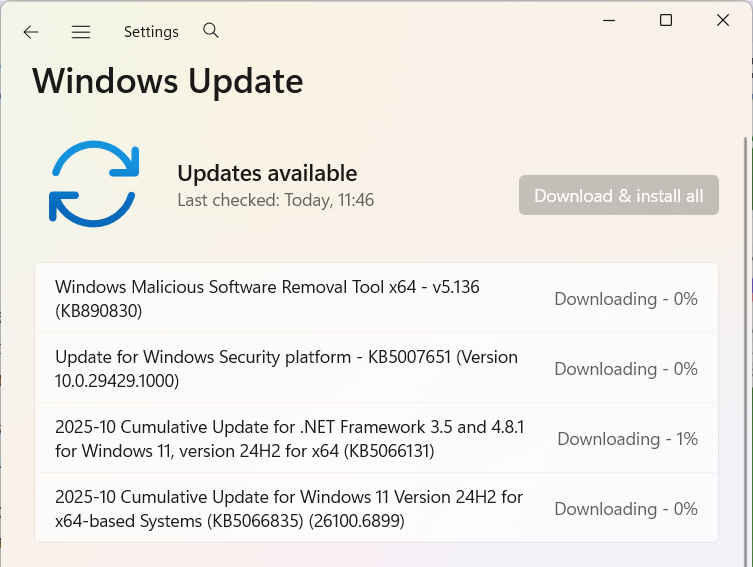Go back using the back arrow

point(31,32)
